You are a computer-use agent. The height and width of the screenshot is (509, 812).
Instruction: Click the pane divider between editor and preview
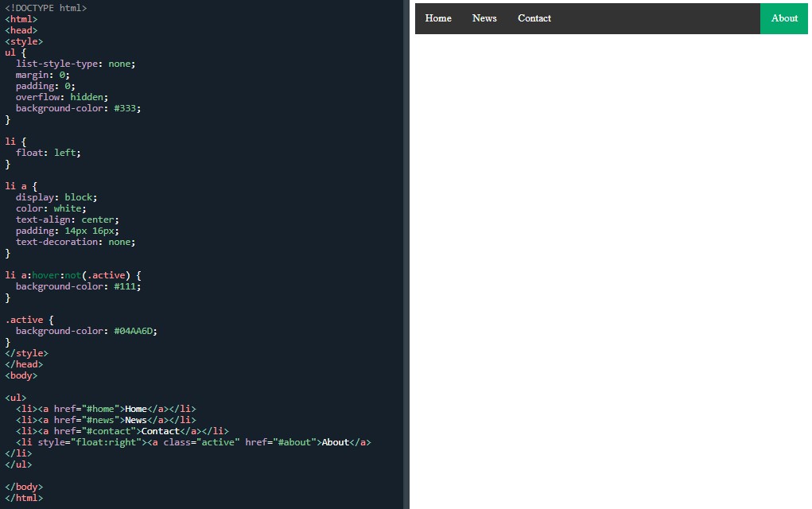[406, 254]
